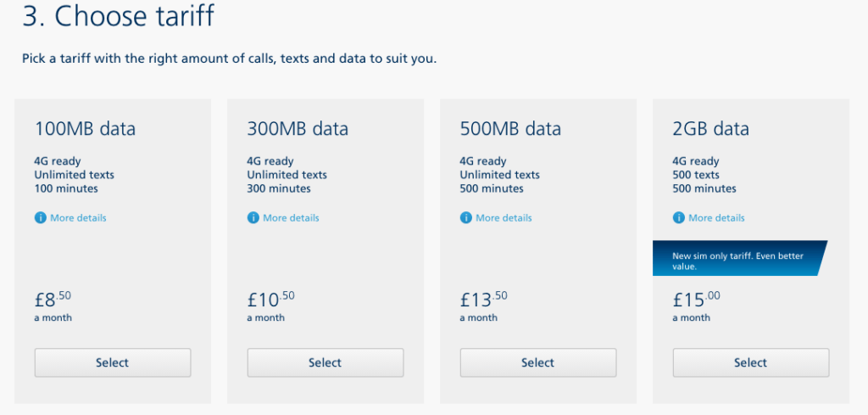Click the "2GB data" card heading
This screenshot has height=415, width=868.
[x=711, y=129]
